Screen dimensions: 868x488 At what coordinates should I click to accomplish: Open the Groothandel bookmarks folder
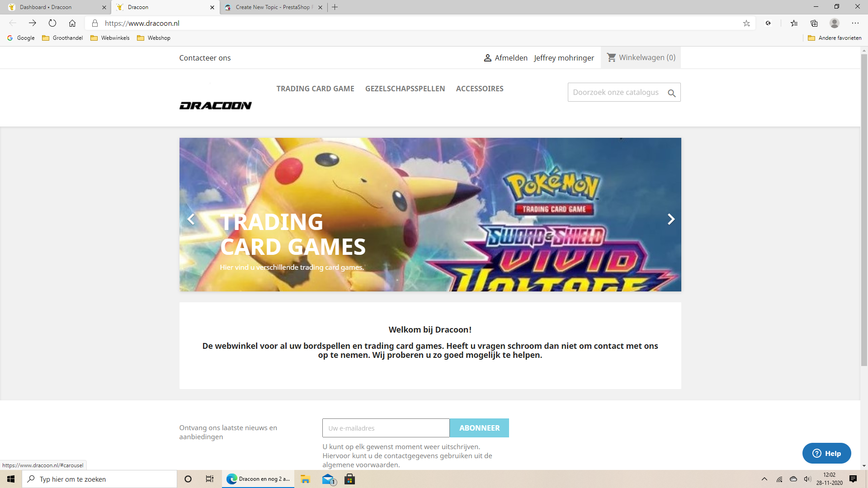click(62, 38)
